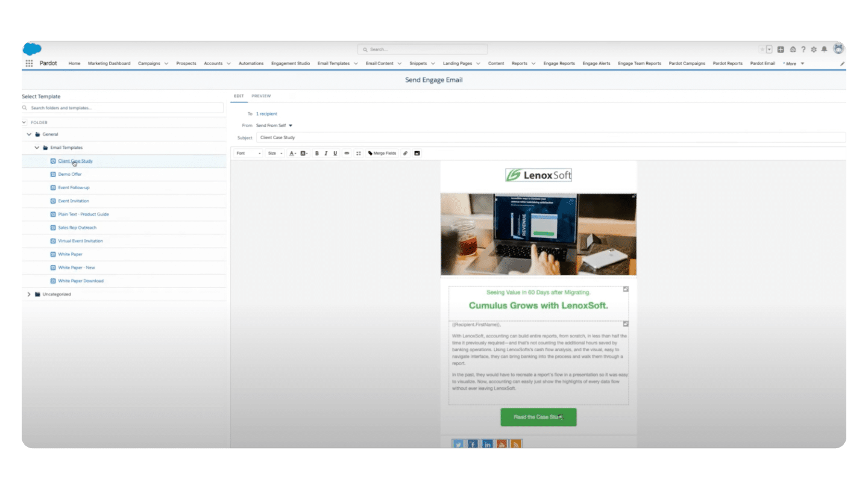868x488 pixels.
Task: Click the 1 recipient link
Action: (x=266, y=114)
